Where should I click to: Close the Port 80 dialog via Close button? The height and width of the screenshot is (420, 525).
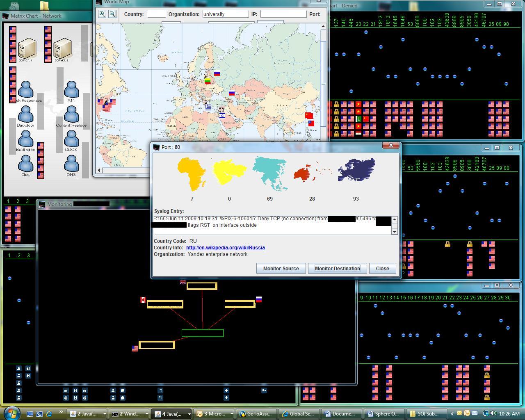(x=382, y=268)
